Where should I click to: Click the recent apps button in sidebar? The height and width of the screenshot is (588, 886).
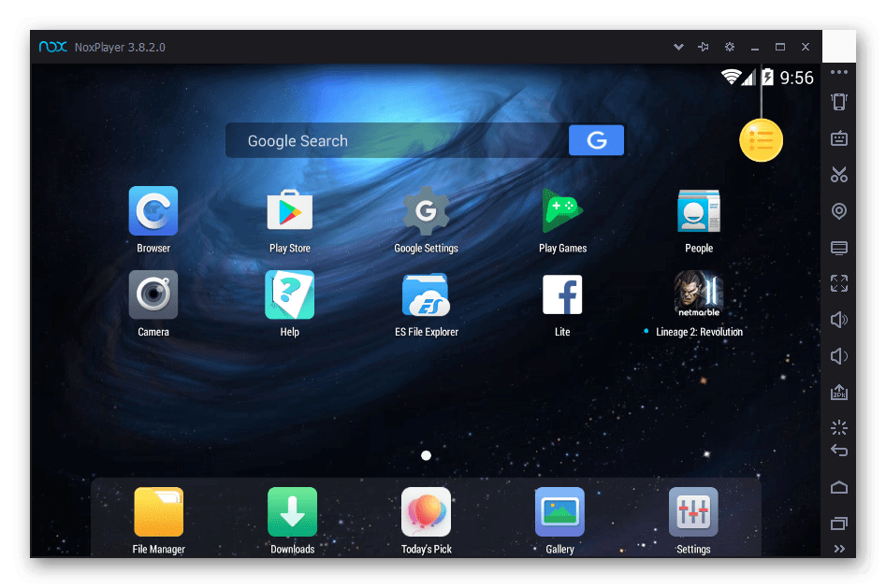pos(838,523)
